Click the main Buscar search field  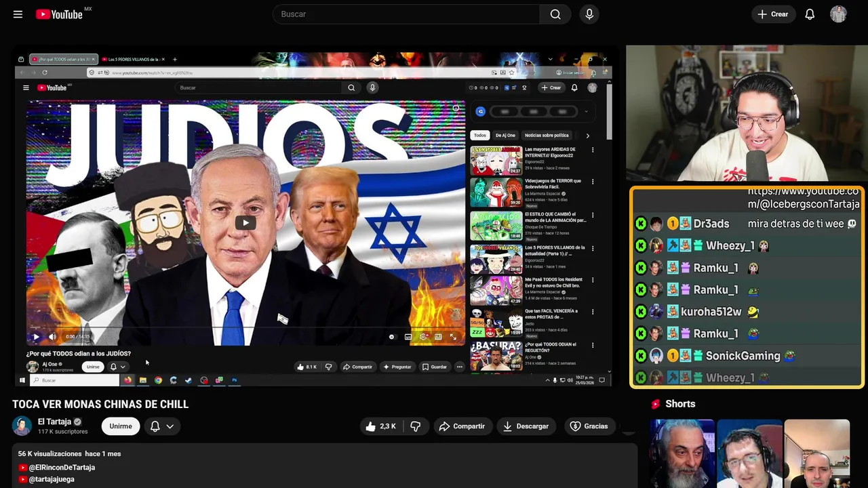[406, 14]
